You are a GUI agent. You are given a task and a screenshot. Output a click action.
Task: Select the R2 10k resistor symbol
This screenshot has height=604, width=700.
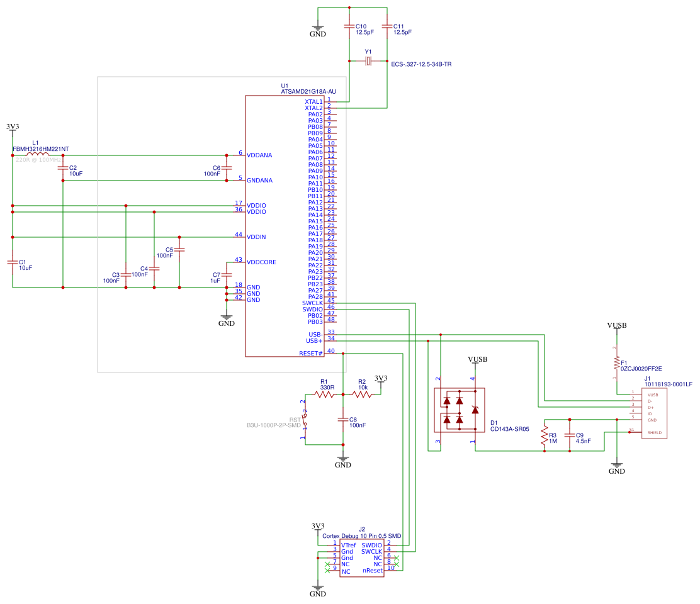(362, 394)
